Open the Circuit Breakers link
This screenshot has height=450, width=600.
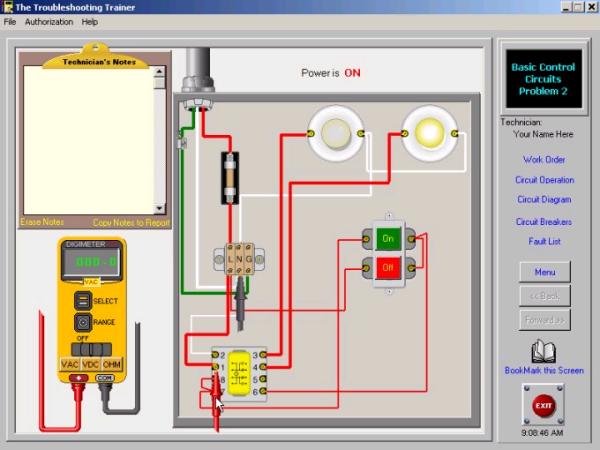544,222
